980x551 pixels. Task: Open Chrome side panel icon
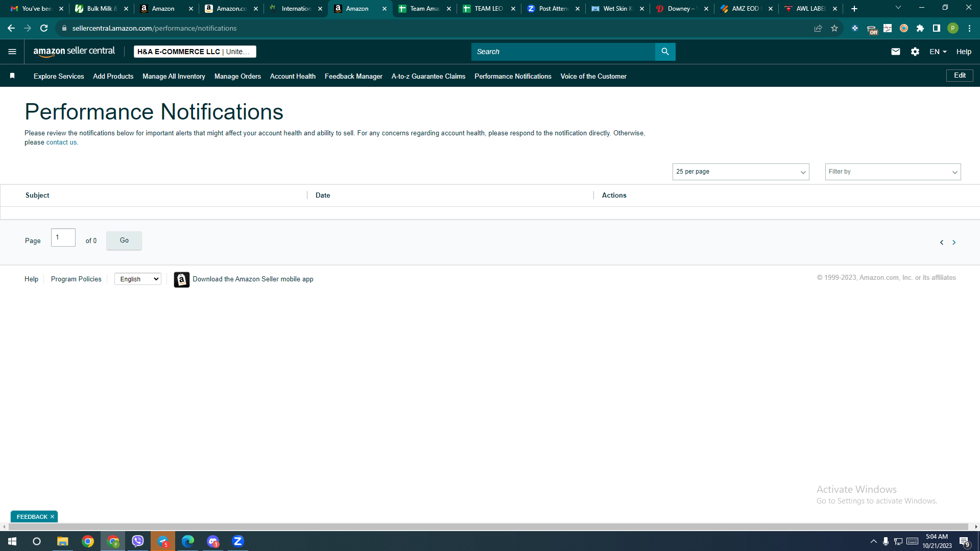click(937, 28)
